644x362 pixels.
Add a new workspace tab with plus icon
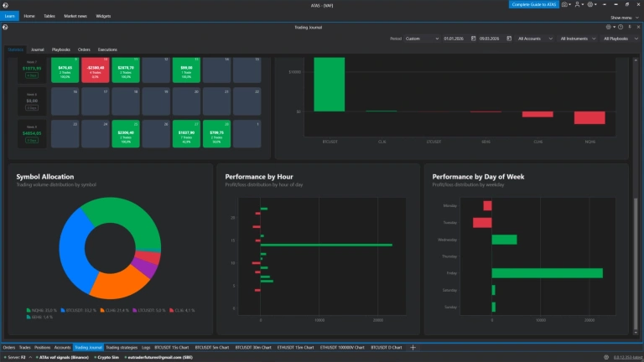click(413, 348)
